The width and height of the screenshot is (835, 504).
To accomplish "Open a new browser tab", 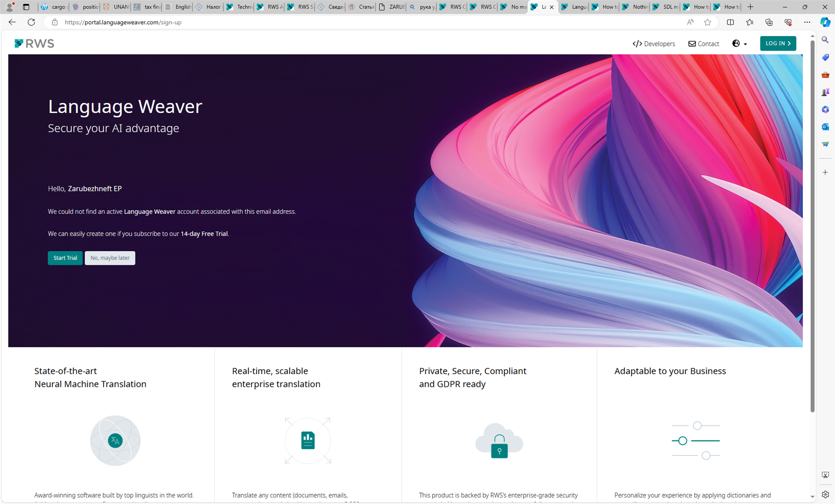I will pyautogui.click(x=750, y=7).
